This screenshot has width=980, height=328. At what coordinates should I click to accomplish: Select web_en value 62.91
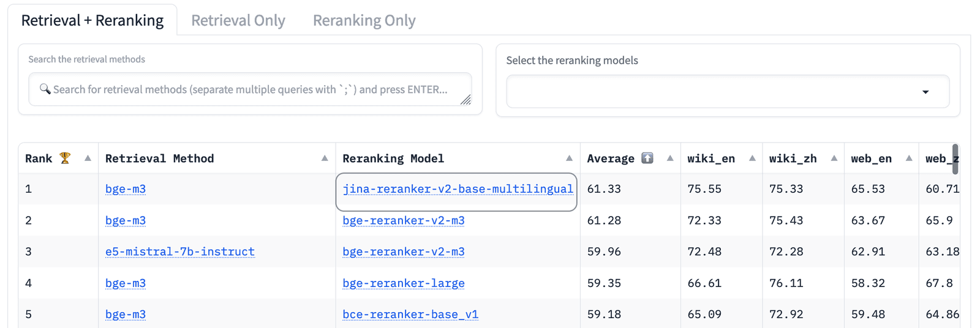(x=868, y=252)
